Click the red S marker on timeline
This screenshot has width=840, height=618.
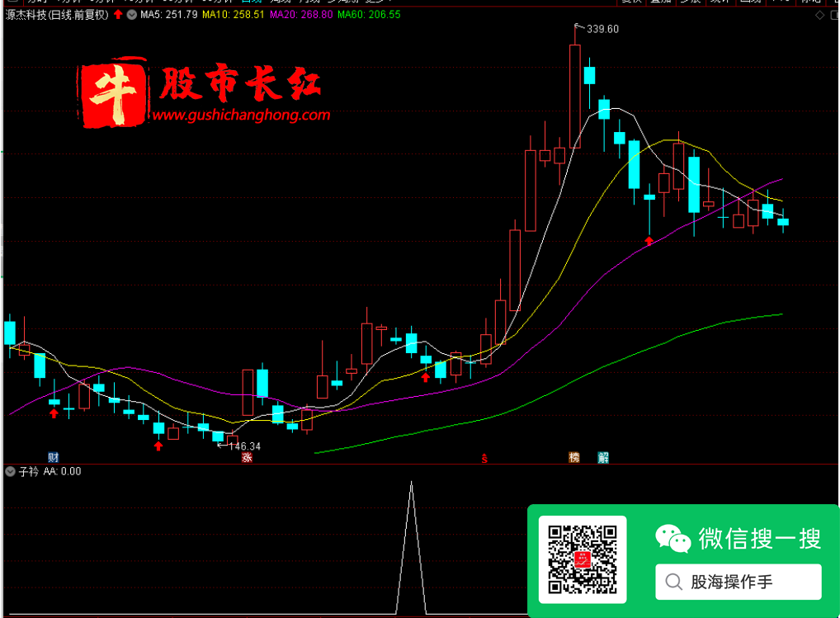(484, 458)
